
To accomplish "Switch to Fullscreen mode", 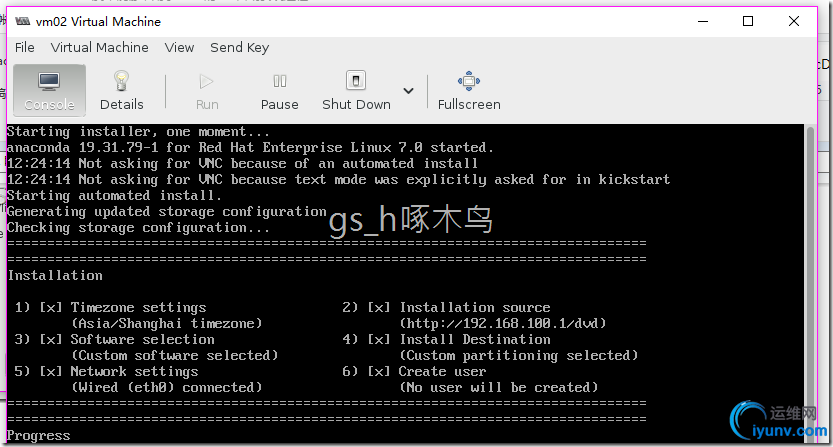I will [469, 90].
